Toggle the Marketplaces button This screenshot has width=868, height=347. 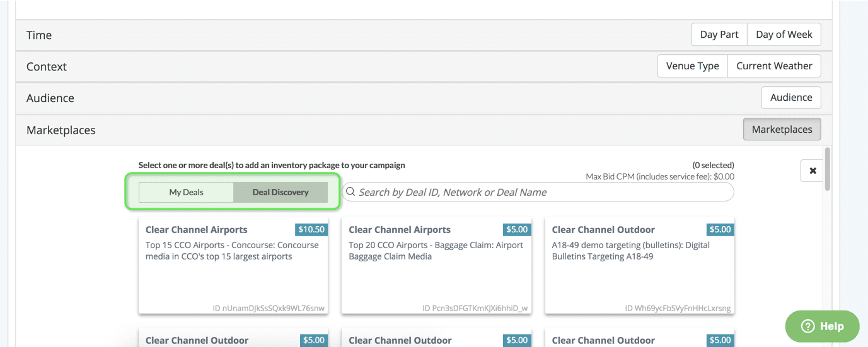pos(782,130)
